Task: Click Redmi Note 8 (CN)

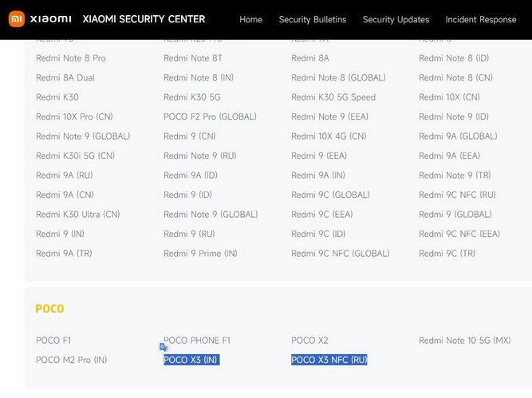Action: point(455,77)
